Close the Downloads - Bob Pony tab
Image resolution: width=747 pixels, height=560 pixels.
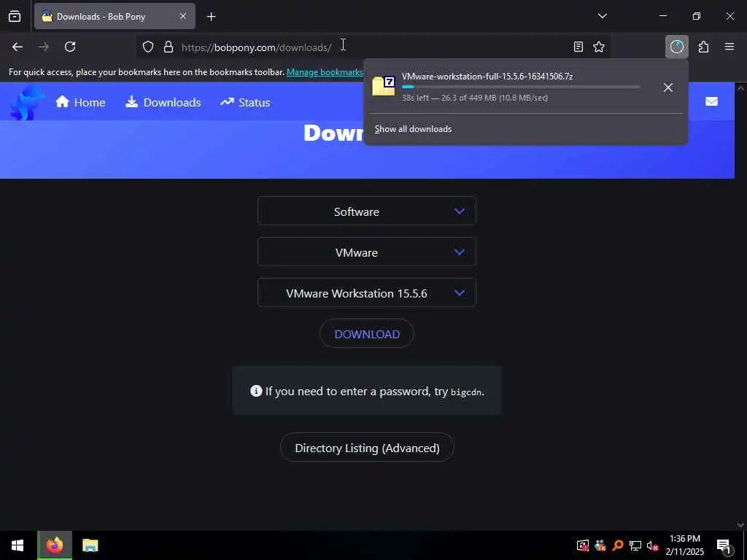pyautogui.click(x=183, y=16)
